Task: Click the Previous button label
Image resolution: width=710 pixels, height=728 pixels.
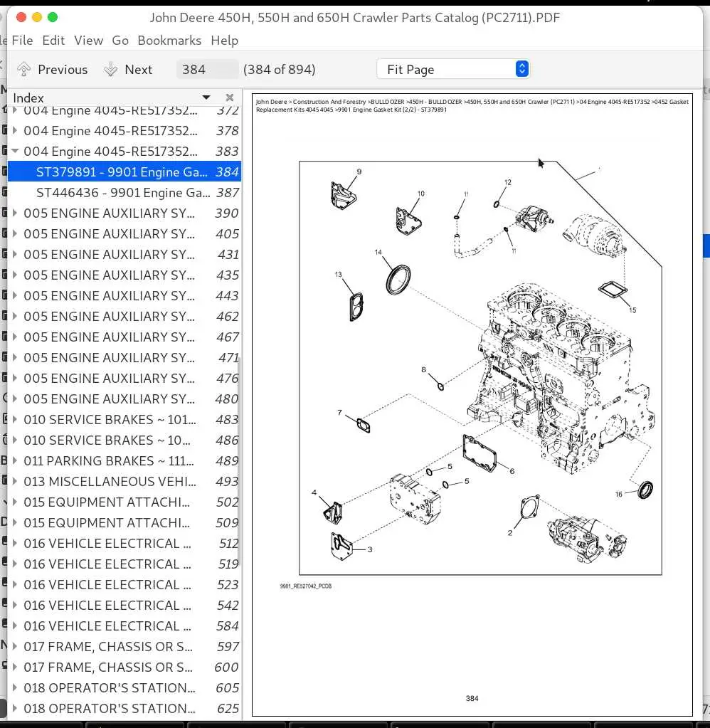Action: (x=63, y=70)
